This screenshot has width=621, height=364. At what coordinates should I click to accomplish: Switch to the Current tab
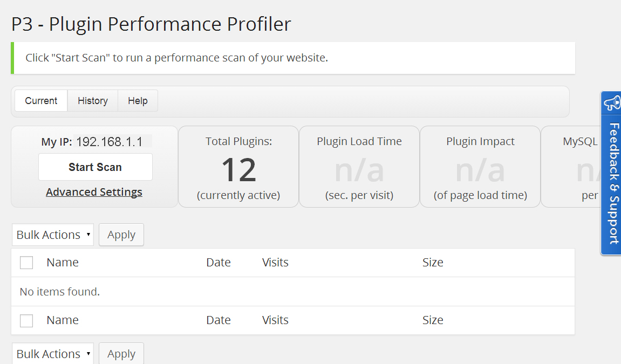click(41, 100)
